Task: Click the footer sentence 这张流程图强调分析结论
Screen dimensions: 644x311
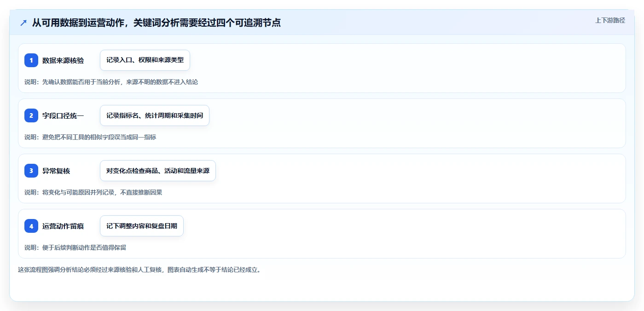Action: click(x=139, y=270)
